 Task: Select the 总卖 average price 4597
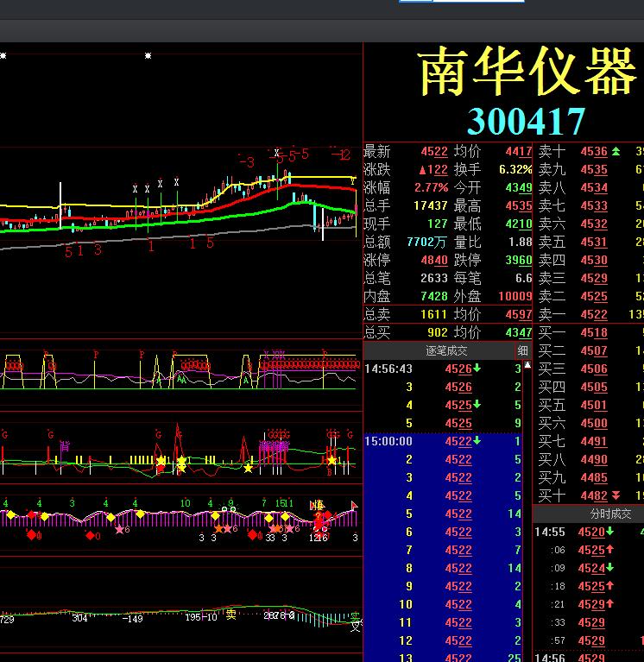coord(519,314)
